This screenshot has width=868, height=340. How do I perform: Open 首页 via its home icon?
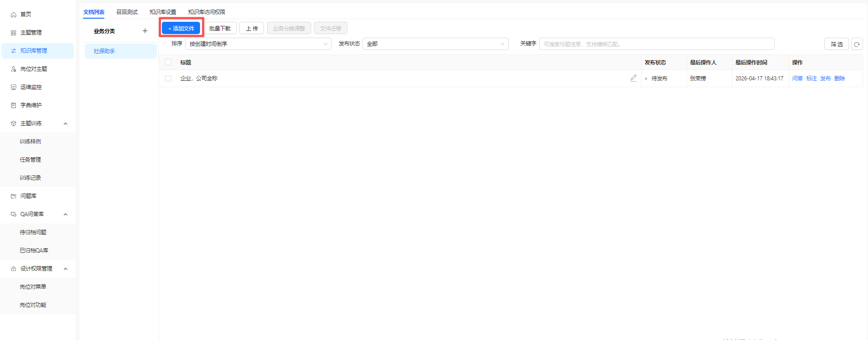(x=14, y=15)
